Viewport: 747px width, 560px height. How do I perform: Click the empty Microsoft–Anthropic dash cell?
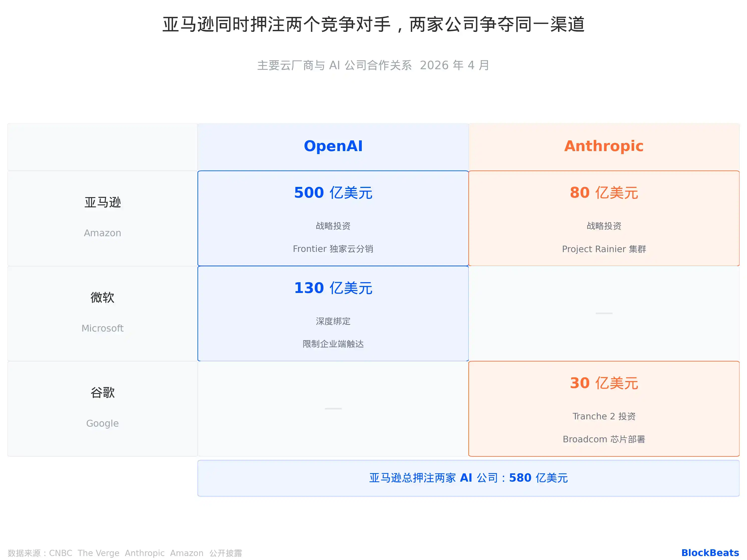coord(604,313)
